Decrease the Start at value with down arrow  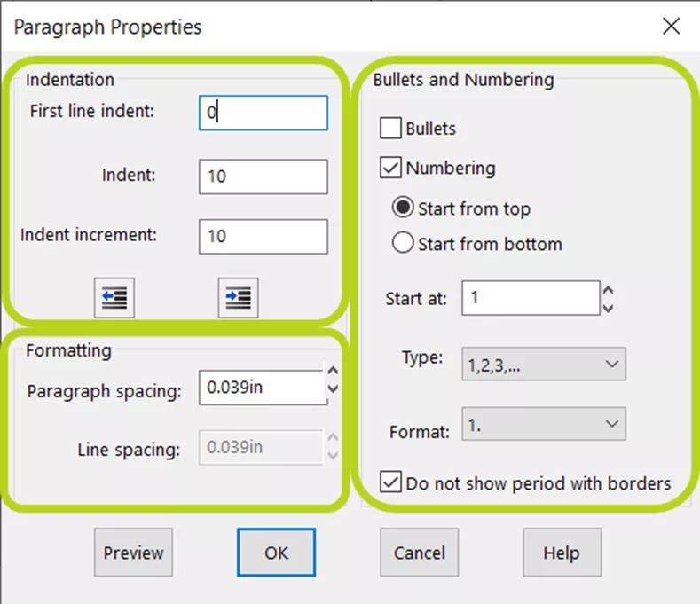click(x=608, y=308)
